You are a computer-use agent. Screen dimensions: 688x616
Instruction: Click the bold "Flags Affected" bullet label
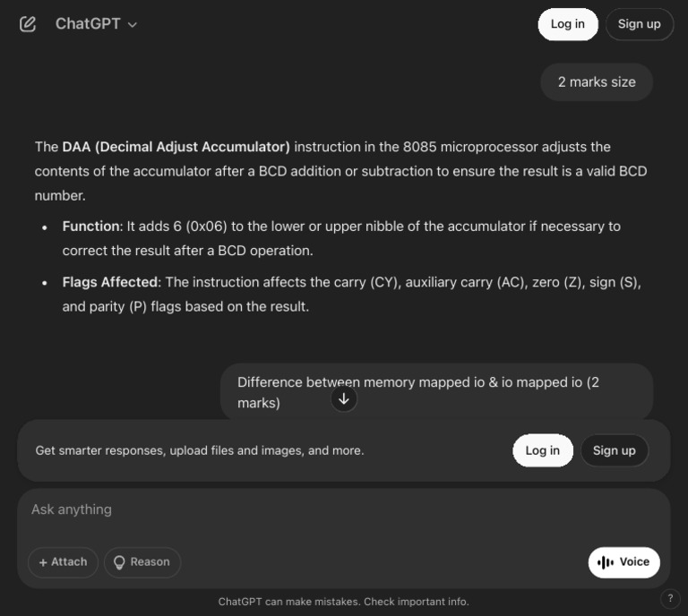pyautogui.click(x=109, y=282)
